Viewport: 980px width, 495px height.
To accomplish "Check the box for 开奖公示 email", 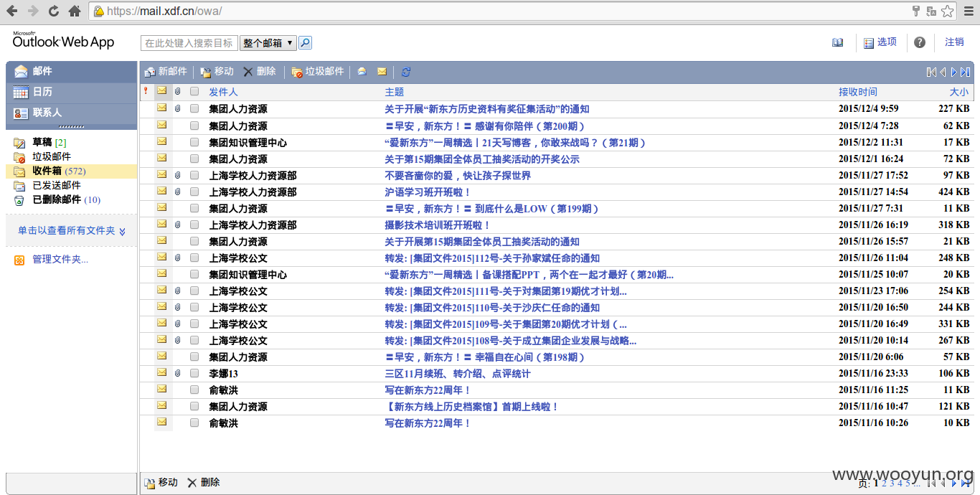I will [x=194, y=159].
